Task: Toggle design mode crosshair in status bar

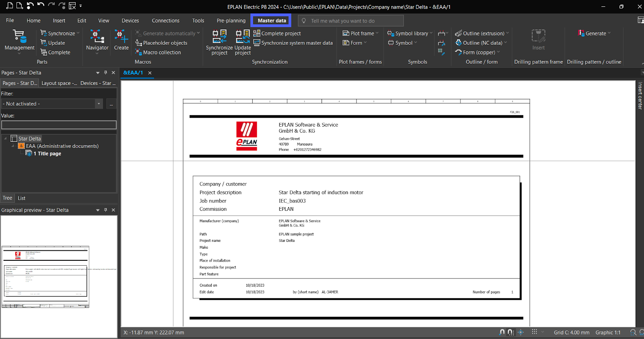Action: 521,332
